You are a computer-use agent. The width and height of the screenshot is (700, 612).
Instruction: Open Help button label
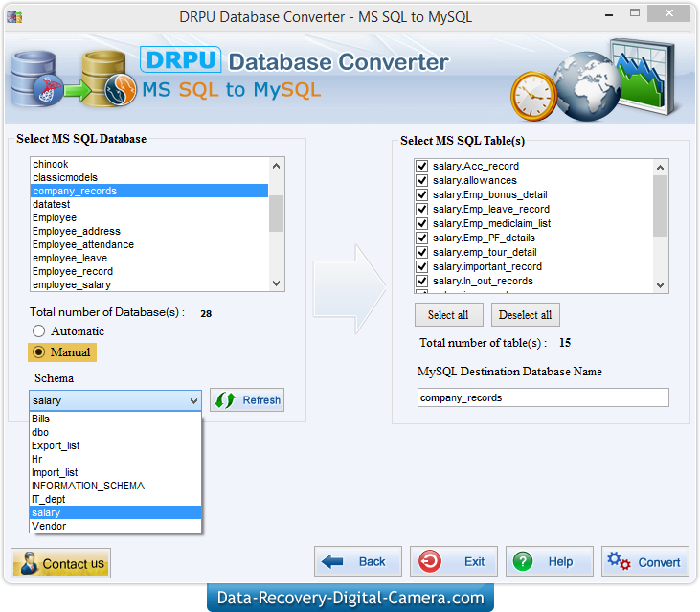(x=561, y=561)
